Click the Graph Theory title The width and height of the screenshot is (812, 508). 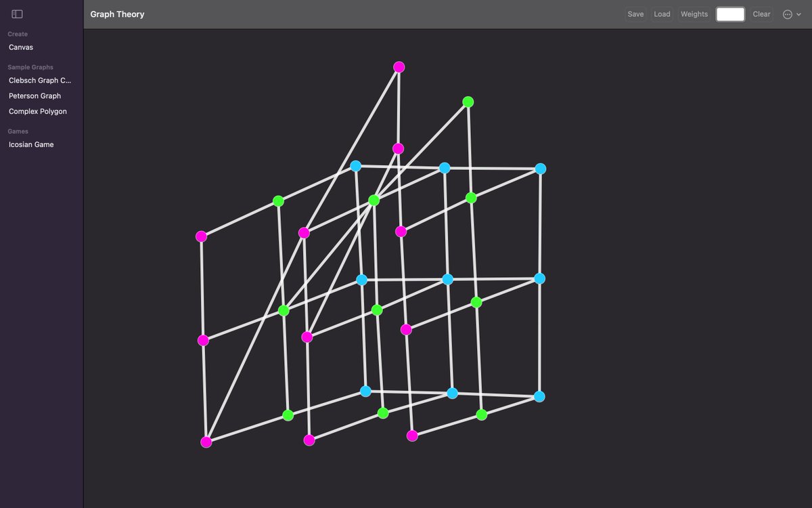117,14
